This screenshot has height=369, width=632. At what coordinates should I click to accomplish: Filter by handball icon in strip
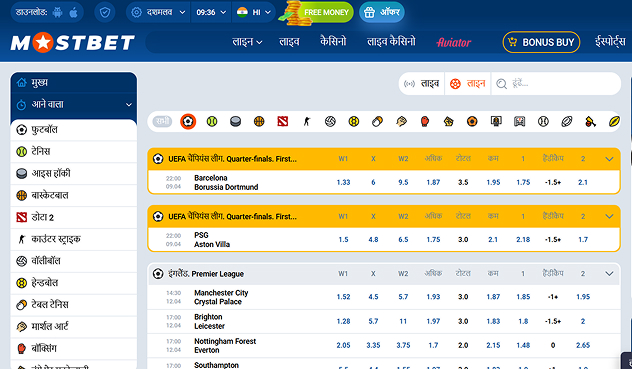point(354,121)
